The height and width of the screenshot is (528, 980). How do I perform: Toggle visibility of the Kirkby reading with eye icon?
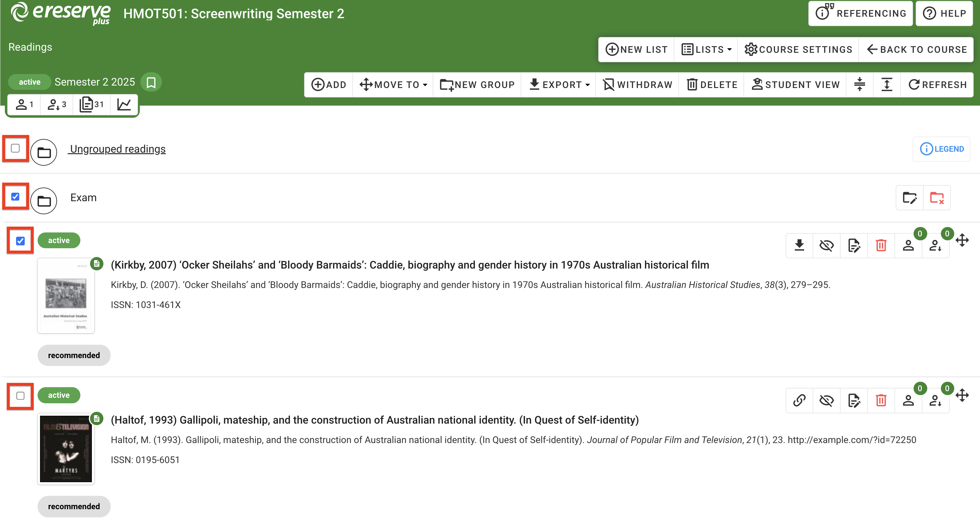click(827, 245)
